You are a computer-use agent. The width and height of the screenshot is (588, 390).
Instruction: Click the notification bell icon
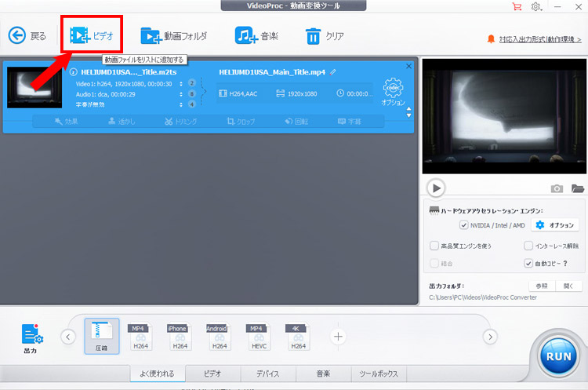pyautogui.click(x=491, y=39)
